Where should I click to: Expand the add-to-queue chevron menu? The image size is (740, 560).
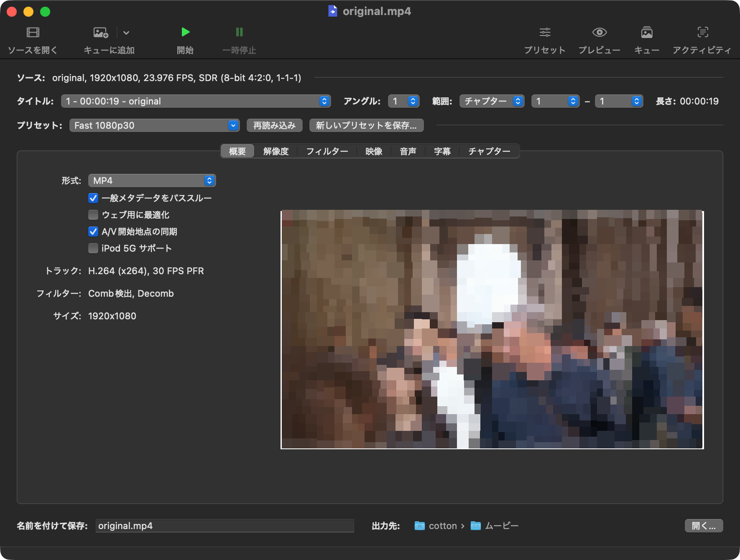pyautogui.click(x=126, y=33)
